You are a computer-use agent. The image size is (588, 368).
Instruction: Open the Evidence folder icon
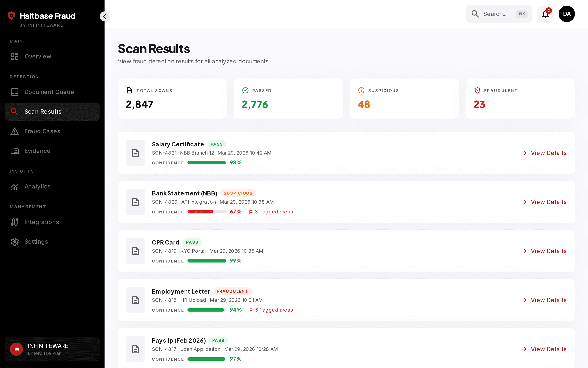coord(14,151)
